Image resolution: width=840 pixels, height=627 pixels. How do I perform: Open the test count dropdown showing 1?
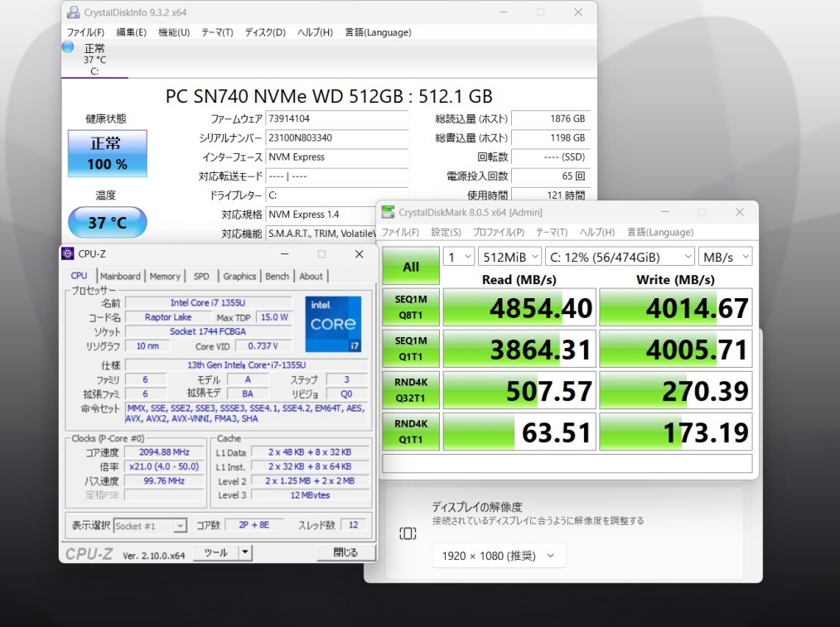459,257
